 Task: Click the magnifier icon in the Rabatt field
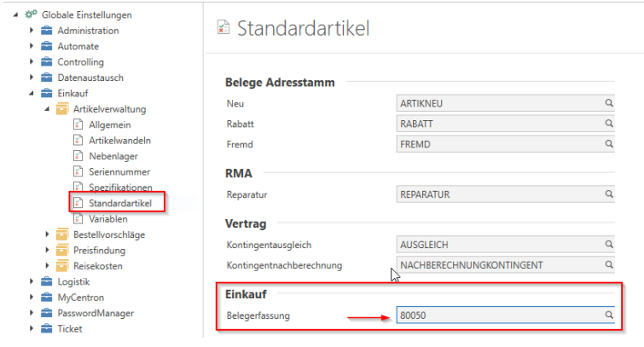(609, 122)
